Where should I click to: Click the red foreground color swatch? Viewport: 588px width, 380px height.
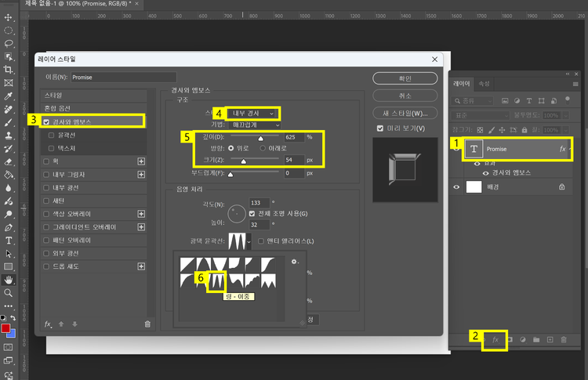click(5, 328)
